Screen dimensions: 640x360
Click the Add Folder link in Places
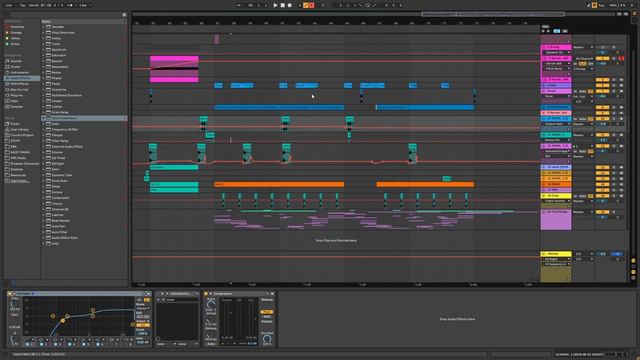20,181
